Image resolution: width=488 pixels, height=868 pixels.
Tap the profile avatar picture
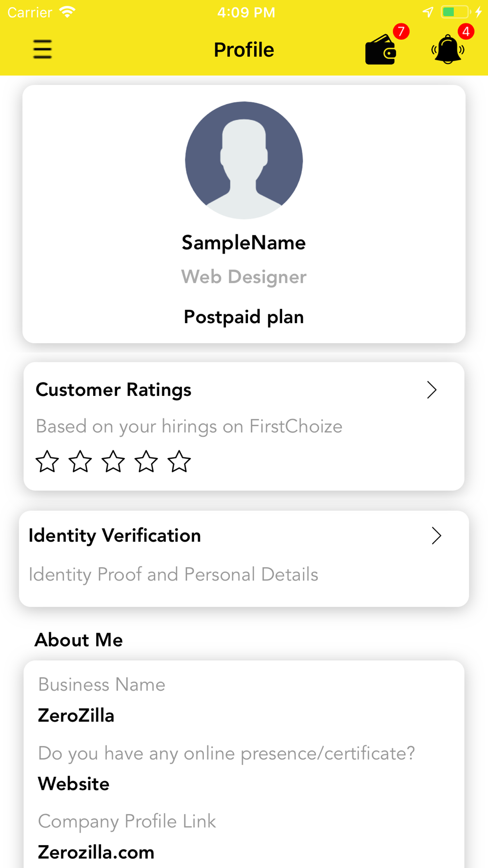point(244,160)
